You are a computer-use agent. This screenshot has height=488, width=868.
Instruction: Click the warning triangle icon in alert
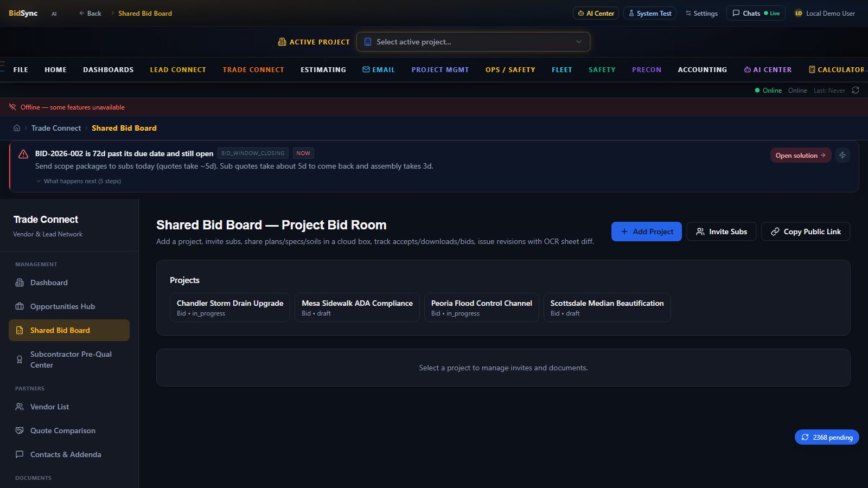(x=23, y=154)
